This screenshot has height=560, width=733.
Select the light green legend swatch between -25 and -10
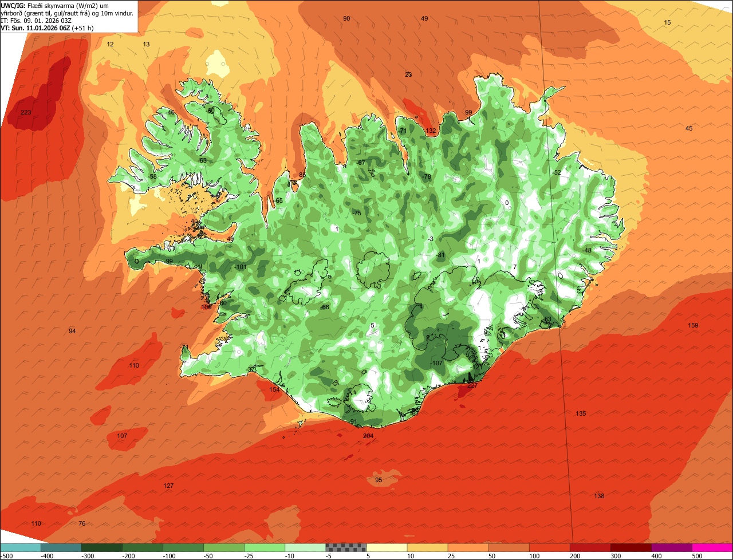265,547
